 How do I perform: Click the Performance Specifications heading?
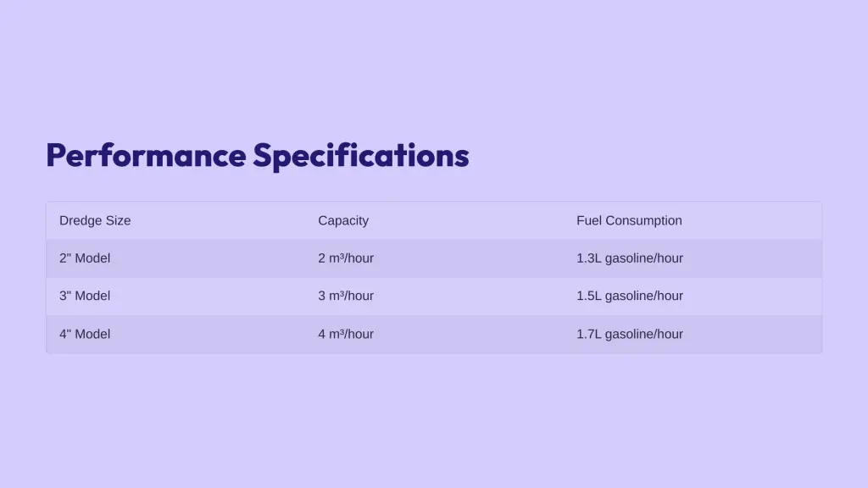tap(258, 156)
